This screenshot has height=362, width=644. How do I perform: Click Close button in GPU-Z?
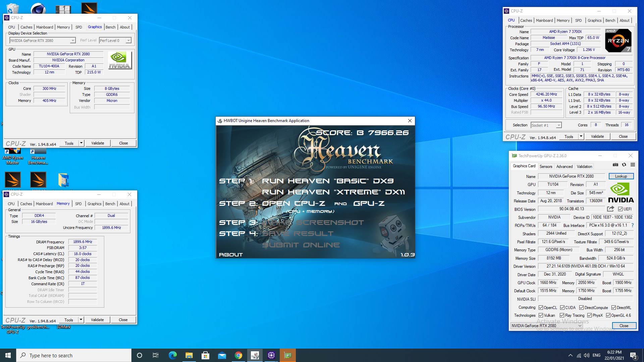[624, 326]
